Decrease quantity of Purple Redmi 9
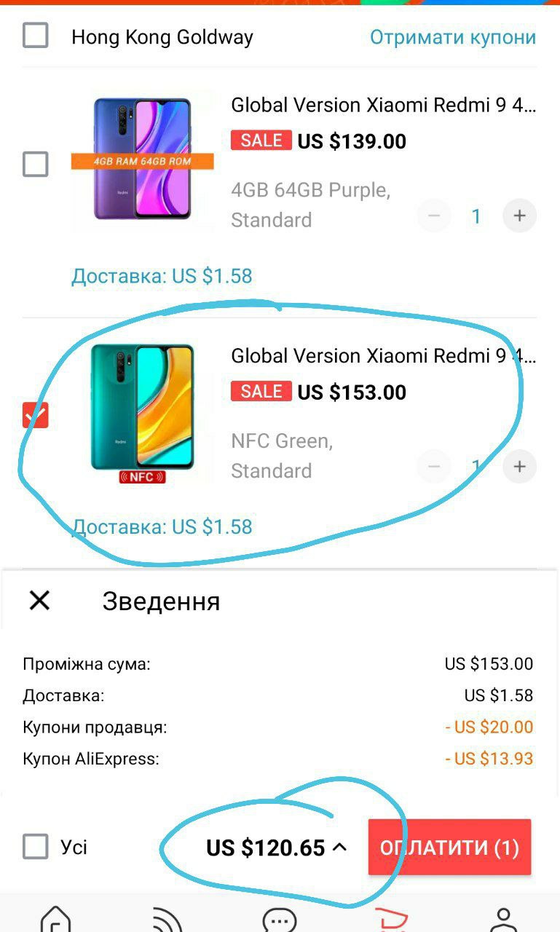This screenshot has width=560, height=932. 434,216
